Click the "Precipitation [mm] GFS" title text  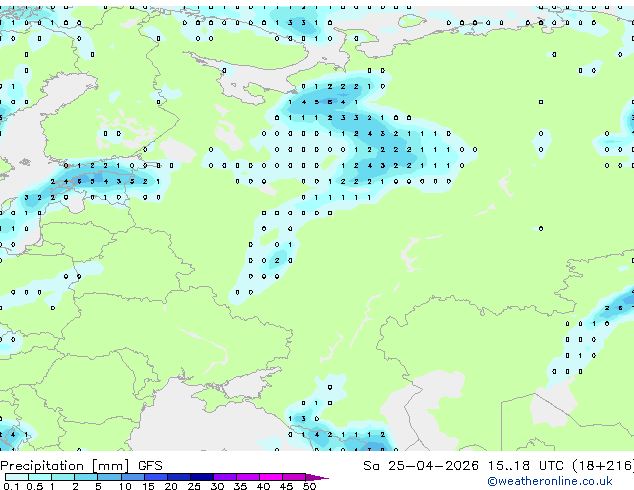point(81,466)
